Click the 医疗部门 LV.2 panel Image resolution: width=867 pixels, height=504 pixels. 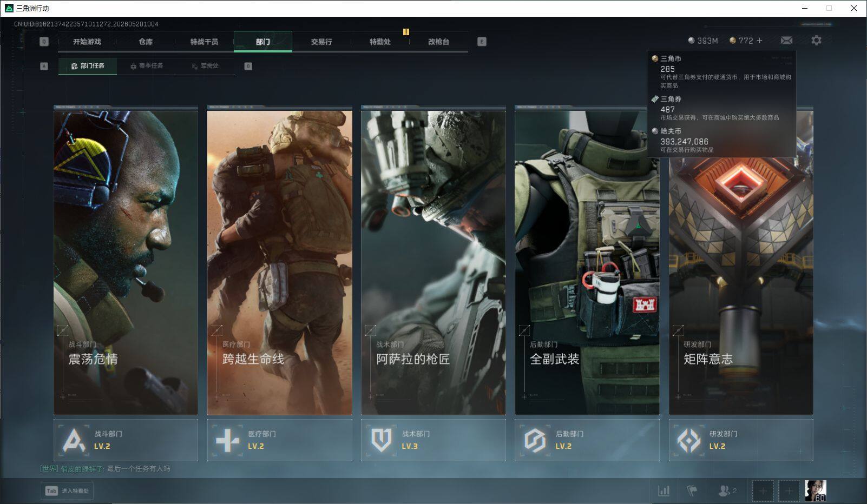279,440
